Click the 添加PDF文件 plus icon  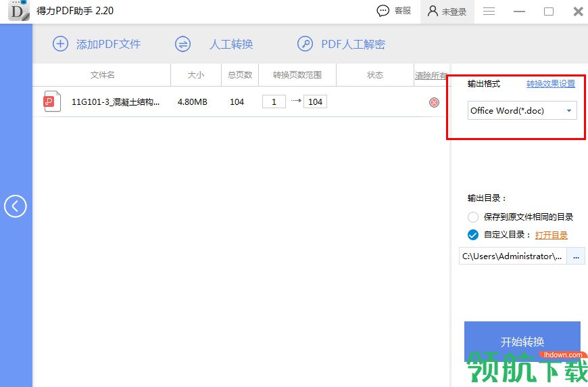(x=60, y=44)
